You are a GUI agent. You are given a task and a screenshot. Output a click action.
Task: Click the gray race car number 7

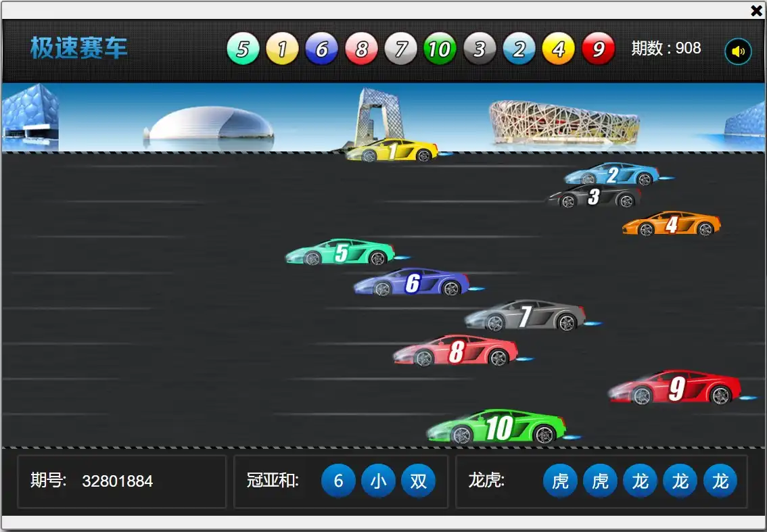pos(525,316)
